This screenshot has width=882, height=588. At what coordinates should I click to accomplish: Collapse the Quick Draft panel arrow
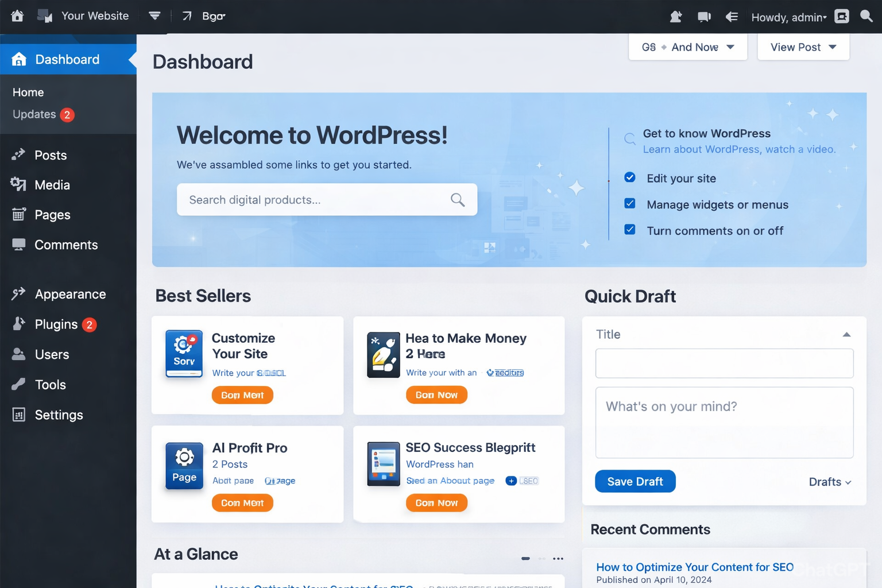846,334
